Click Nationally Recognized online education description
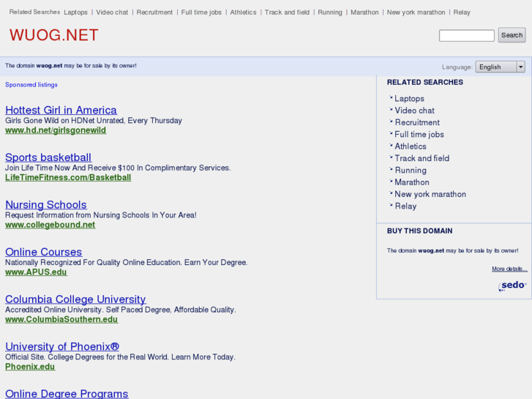Viewport: 532px width, 399px height. coord(126,263)
